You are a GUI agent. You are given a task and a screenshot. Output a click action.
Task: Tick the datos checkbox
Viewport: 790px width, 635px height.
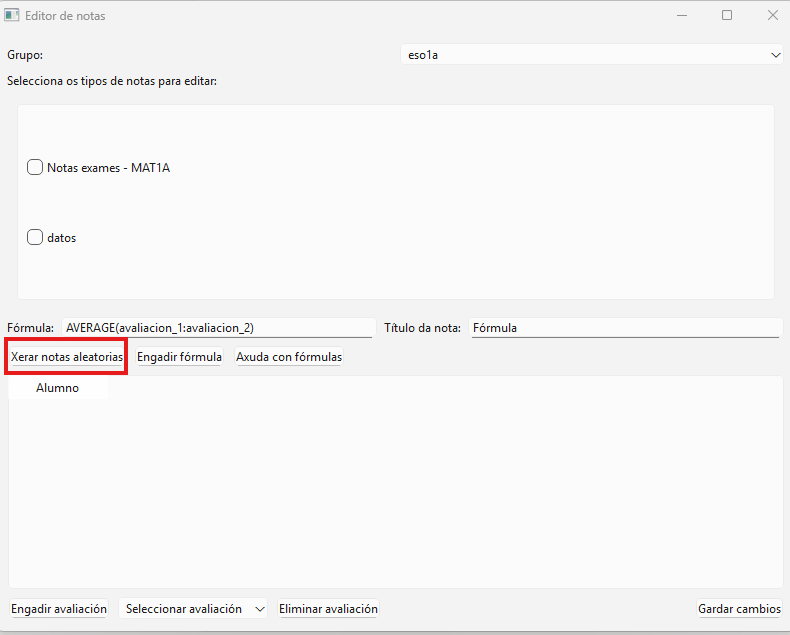35,238
